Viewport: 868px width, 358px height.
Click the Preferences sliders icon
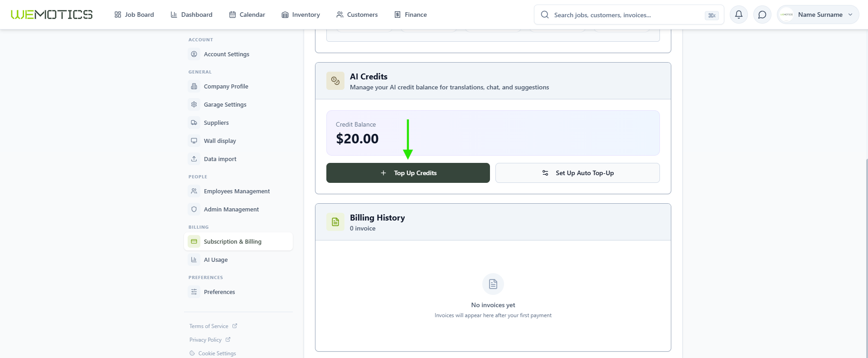tap(194, 292)
